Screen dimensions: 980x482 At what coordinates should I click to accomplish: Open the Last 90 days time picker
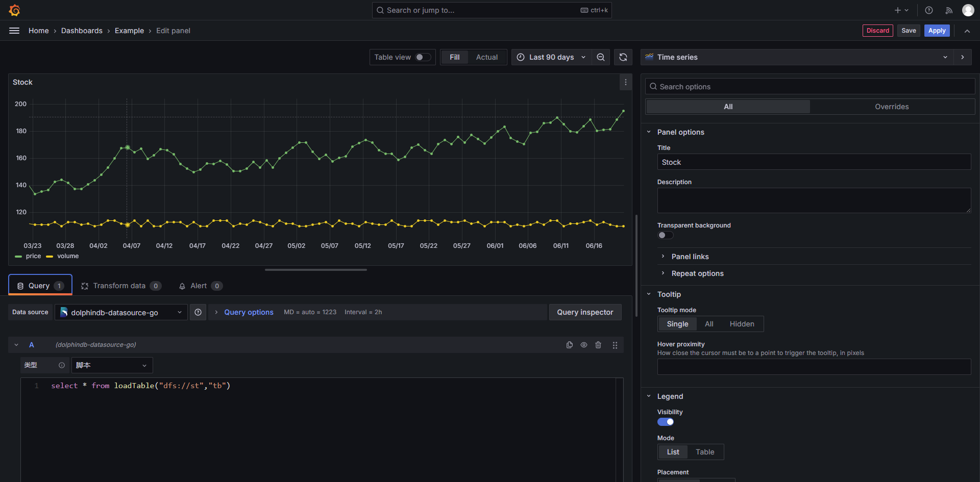pos(551,57)
